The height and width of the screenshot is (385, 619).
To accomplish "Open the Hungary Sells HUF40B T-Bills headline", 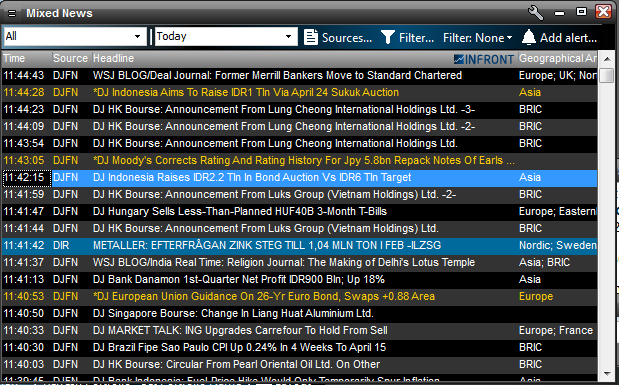I will 240,211.
